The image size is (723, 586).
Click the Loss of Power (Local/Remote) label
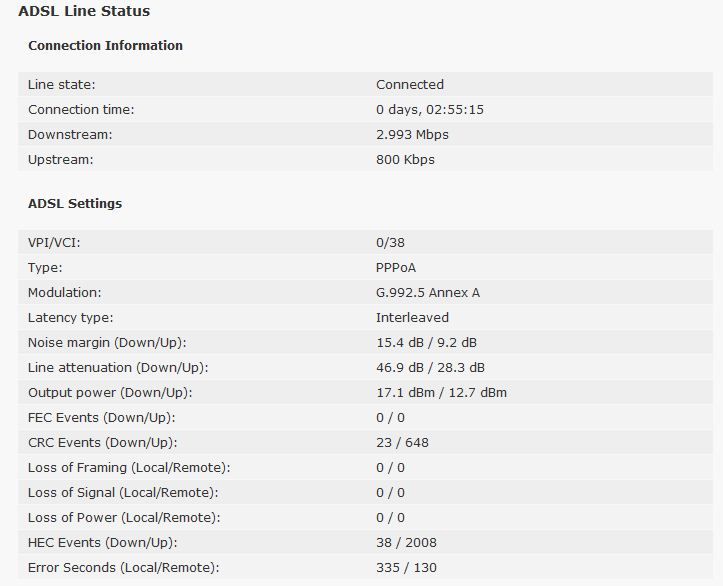123,518
